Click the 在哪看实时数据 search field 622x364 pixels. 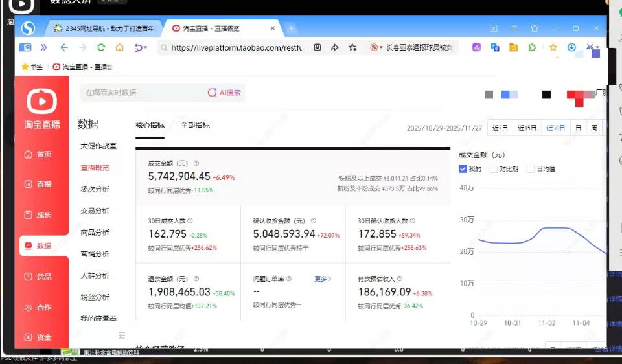coord(139,93)
